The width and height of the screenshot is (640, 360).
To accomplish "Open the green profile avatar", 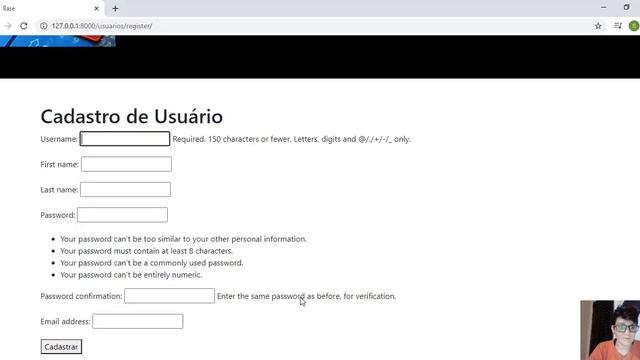I will click(634, 26).
